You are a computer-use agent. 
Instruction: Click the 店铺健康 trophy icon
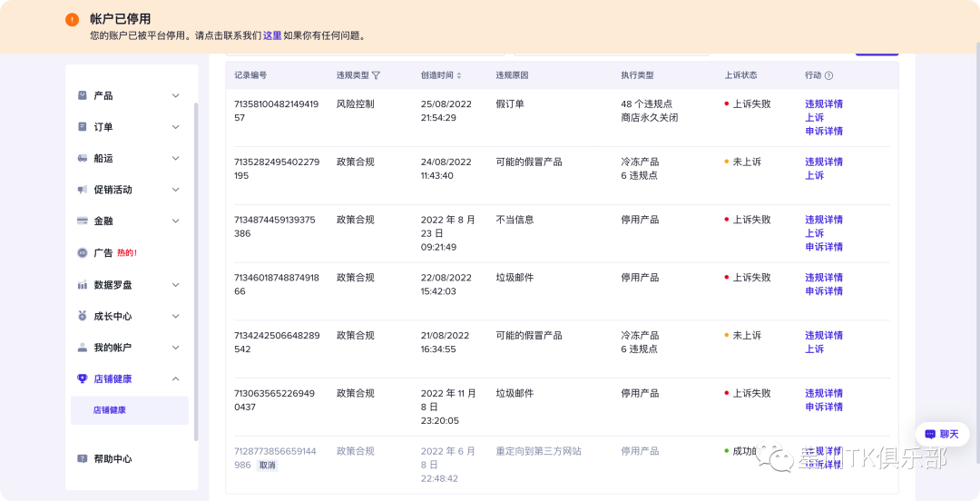point(82,378)
